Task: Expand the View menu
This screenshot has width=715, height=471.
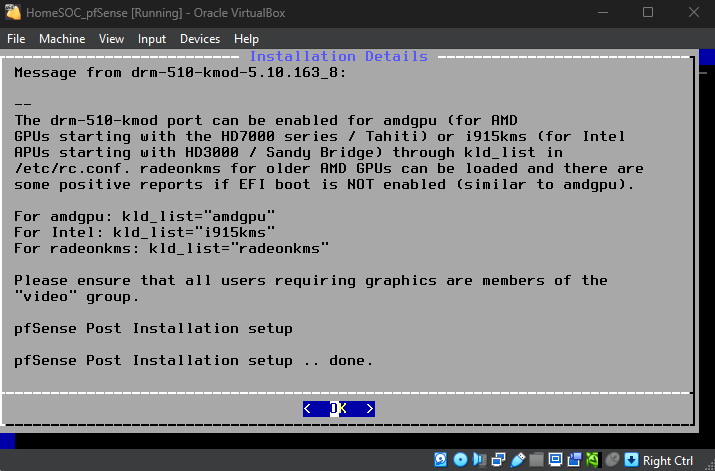Action: (x=111, y=39)
